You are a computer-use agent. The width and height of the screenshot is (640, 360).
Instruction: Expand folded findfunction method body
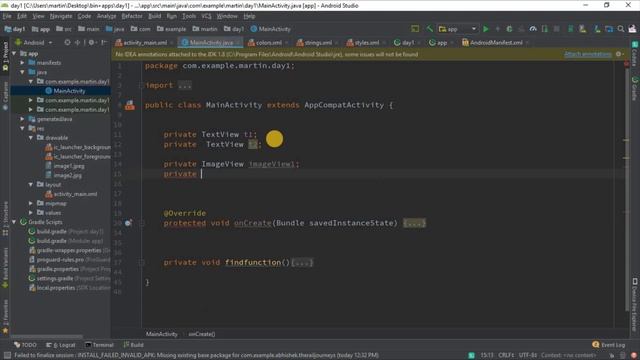(302, 263)
